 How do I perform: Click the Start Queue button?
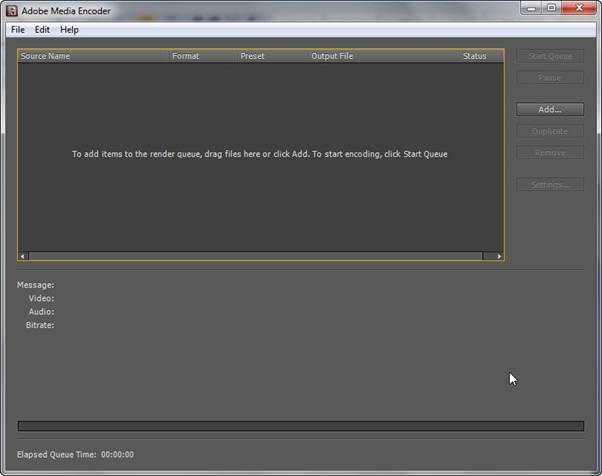pos(549,56)
